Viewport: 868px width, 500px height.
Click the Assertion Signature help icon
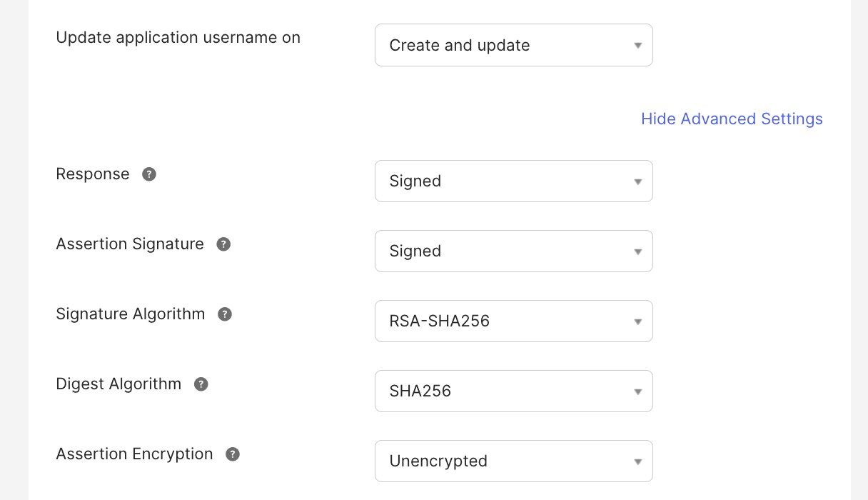click(223, 244)
